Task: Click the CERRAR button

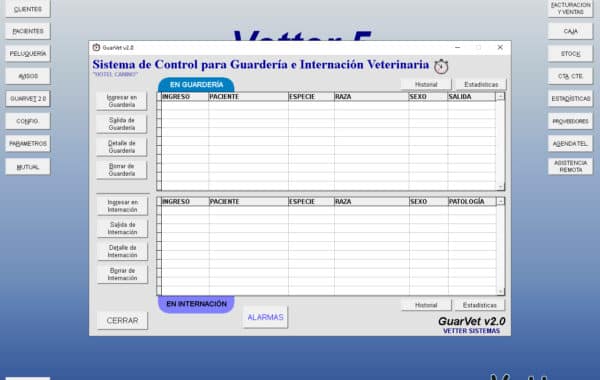Action: point(122,321)
